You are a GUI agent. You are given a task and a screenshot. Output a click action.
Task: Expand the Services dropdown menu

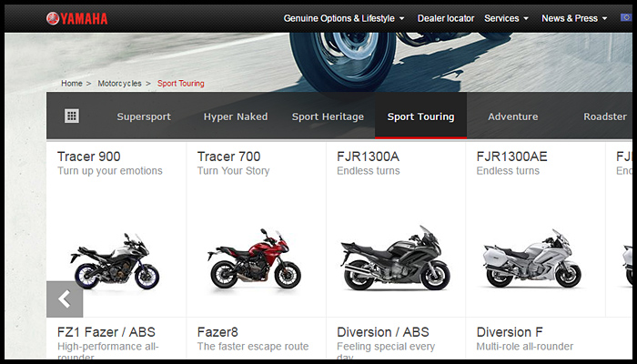(x=506, y=18)
